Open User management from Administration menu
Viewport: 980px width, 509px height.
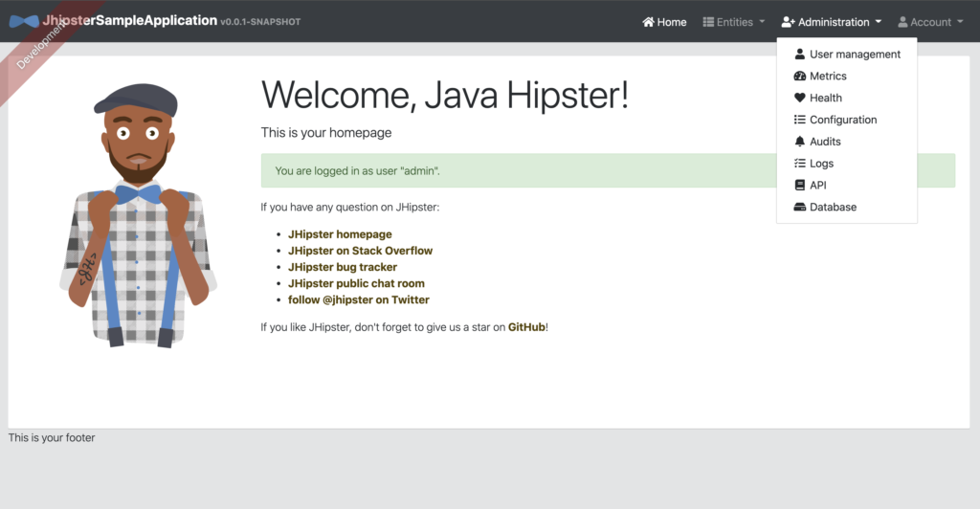[x=847, y=54]
